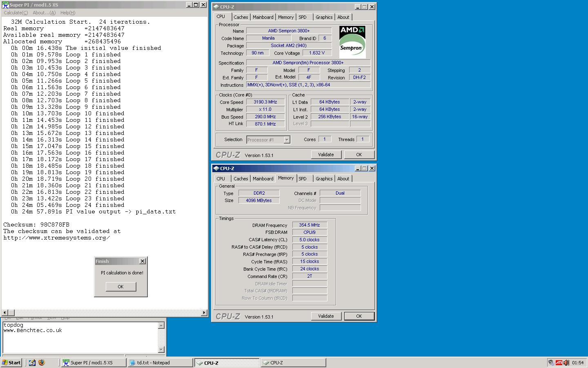Open the Start menu
The width and height of the screenshot is (588, 368).
pyautogui.click(x=11, y=363)
